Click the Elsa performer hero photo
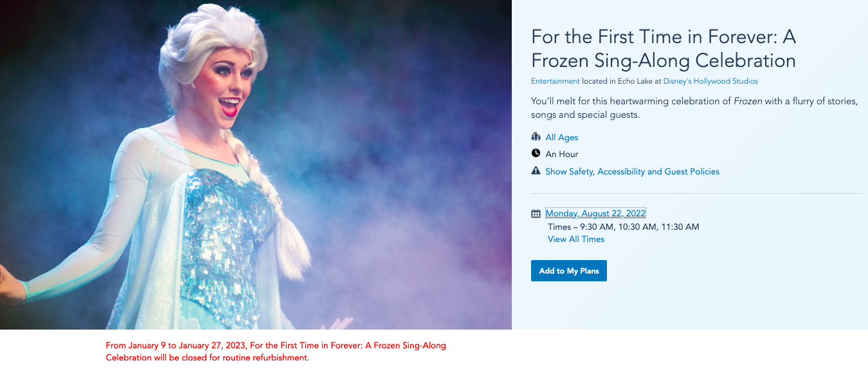 click(x=255, y=165)
